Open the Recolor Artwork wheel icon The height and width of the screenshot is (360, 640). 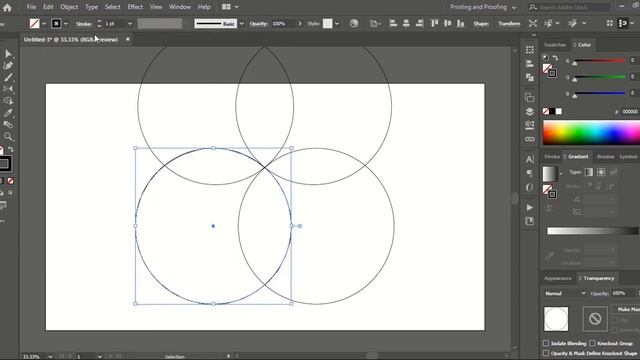point(354,23)
